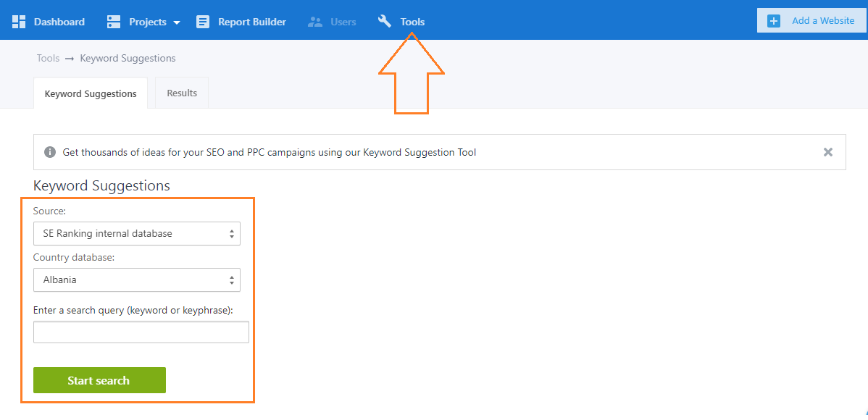Click the Tools wrench icon
Image resolution: width=868 pixels, height=420 pixels.
click(385, 22)
